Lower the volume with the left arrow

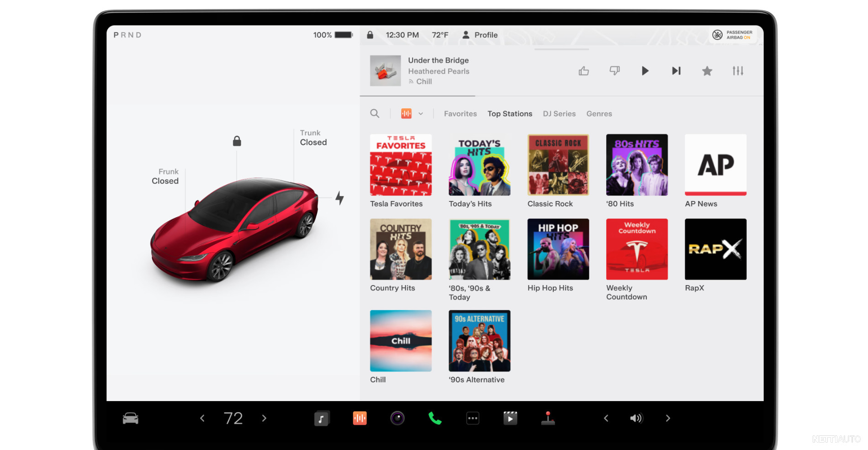pos(606,418)
